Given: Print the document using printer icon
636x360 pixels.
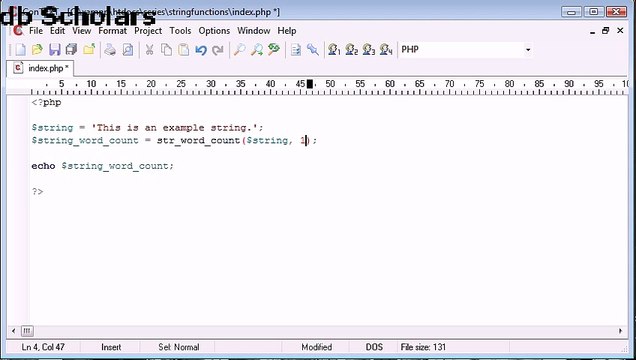Looking at the screenshot, I should coord(110,50).
